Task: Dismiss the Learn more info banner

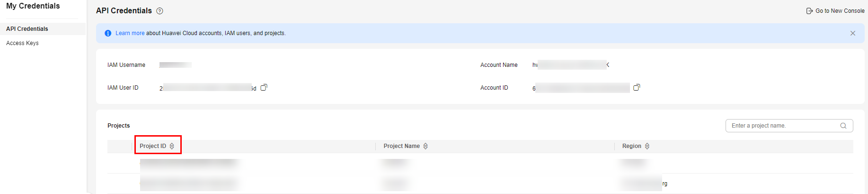Action: [x=853, y=33]
